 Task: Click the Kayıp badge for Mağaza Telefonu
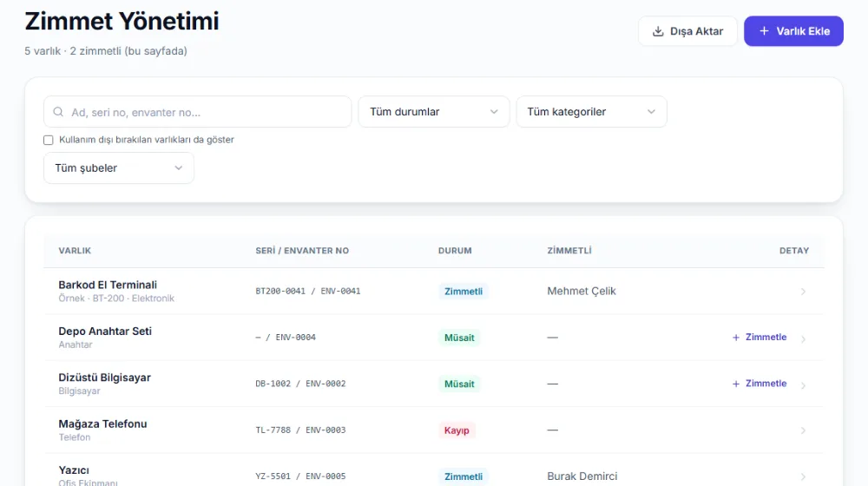tap(457, 430)
